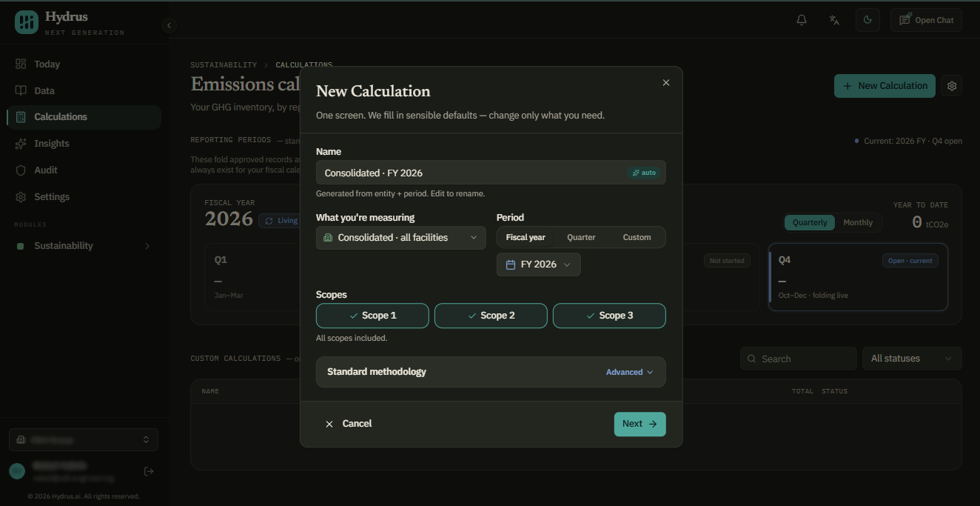Click Standard methodology row
This screenshot has width=980, height=506.
[x=491, y=372]
